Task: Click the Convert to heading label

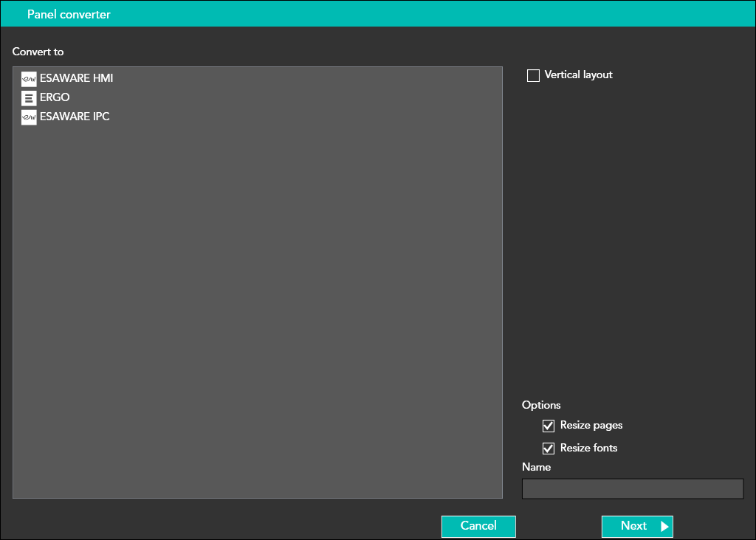Action: click(38, 52)
